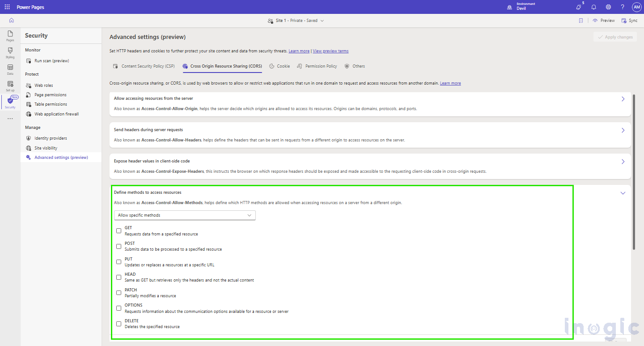Open Identity providers in the sidebar
644x346 pixels.
(51, 138)
